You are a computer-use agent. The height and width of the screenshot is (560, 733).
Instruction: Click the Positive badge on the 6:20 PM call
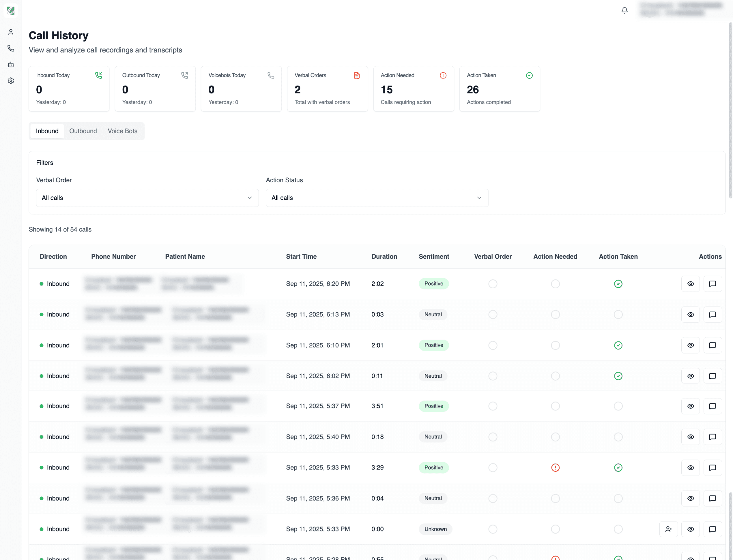coord(434,284)
